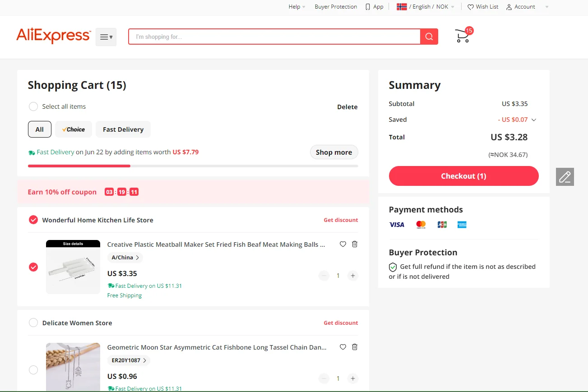Image resolution: width=588 pixels, height=392 pixels.
Task: Open Geometric earrings product thumbnail
Action: click(x=73, y=367)
